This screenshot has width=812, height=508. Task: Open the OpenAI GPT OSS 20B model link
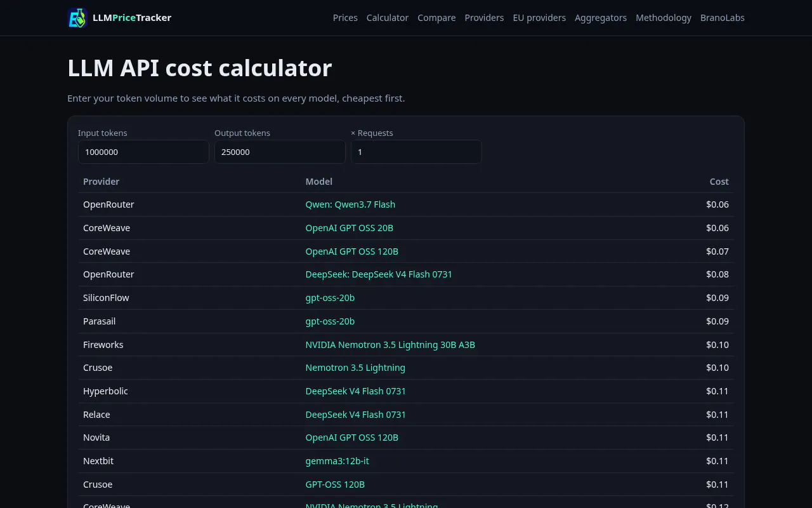pos(350,228)
